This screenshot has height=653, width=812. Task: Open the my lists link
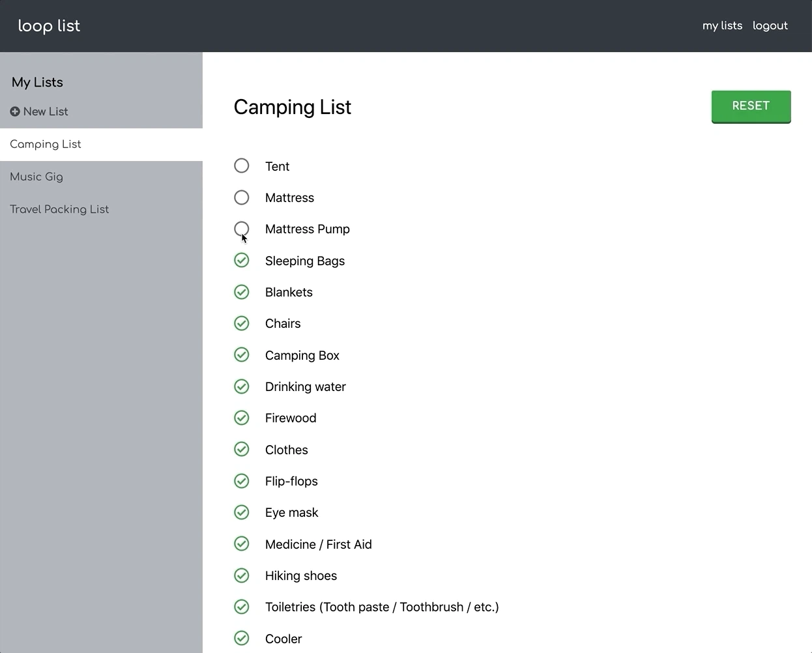(x=722, y=25)
